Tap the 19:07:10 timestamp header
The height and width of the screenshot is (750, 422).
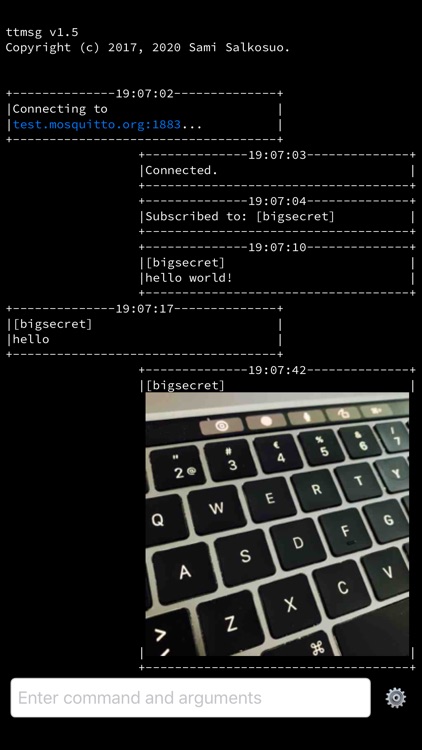(277, 247)
